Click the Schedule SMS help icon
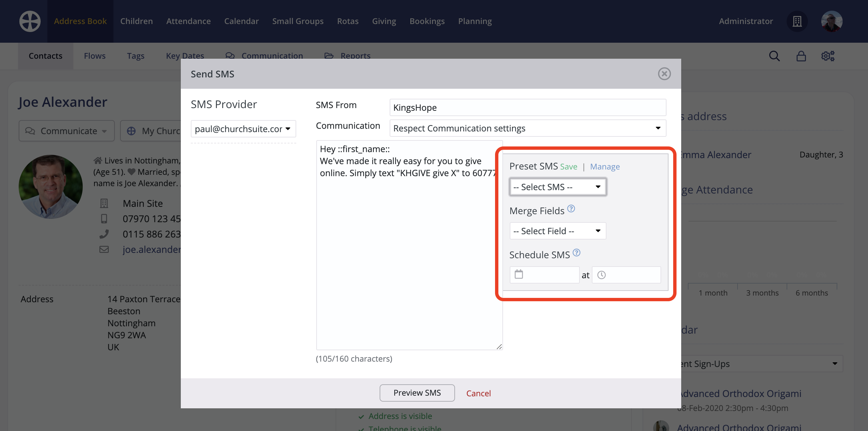This screenshot has width=868, height=431. click(577, 253)
